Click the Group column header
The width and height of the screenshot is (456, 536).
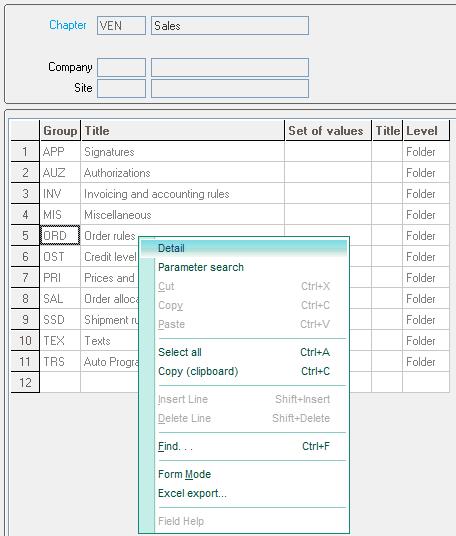(61, 131)
